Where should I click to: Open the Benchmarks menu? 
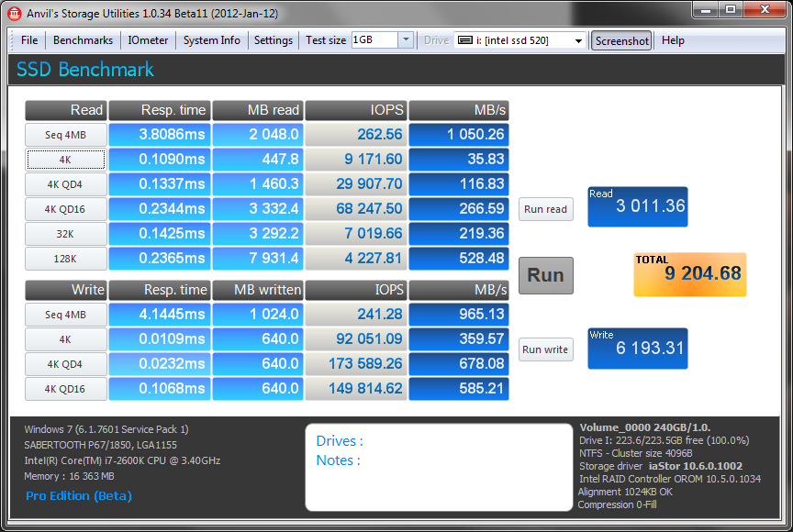coord(83,40)
